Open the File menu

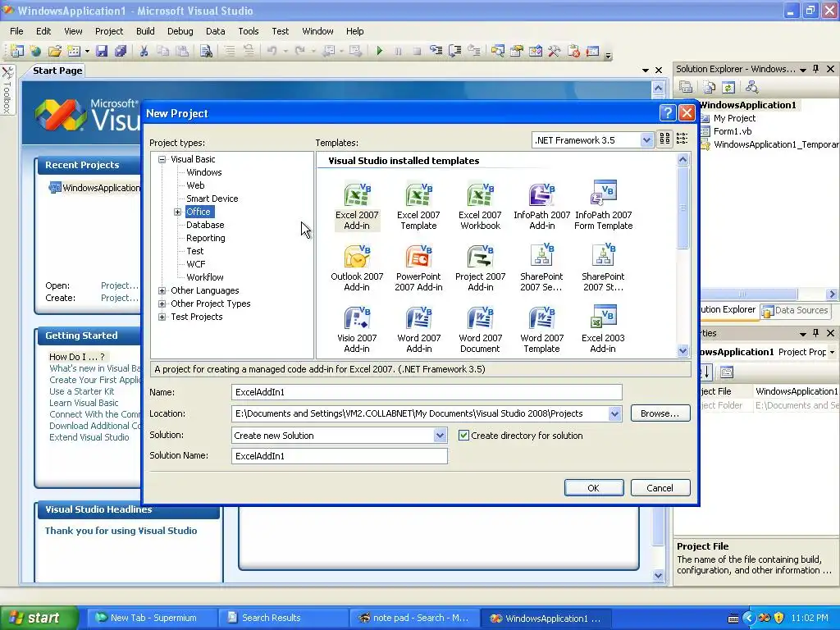(x=16, y=31)
